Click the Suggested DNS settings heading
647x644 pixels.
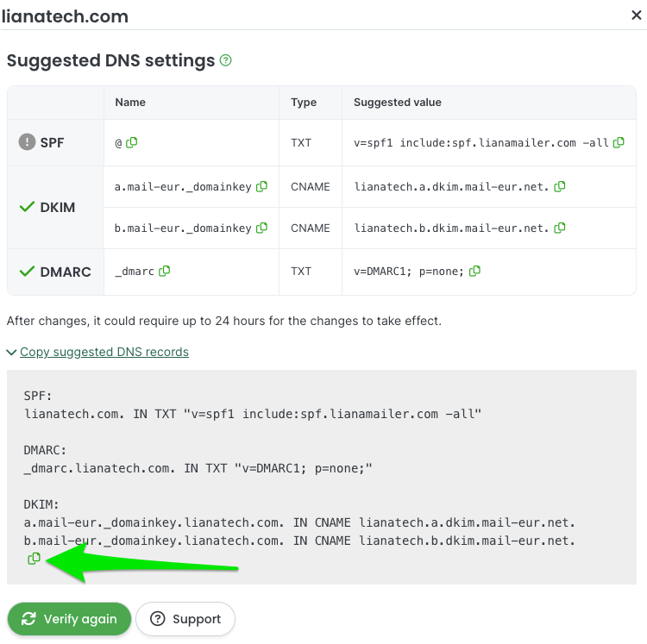click(x=111, y=60)
